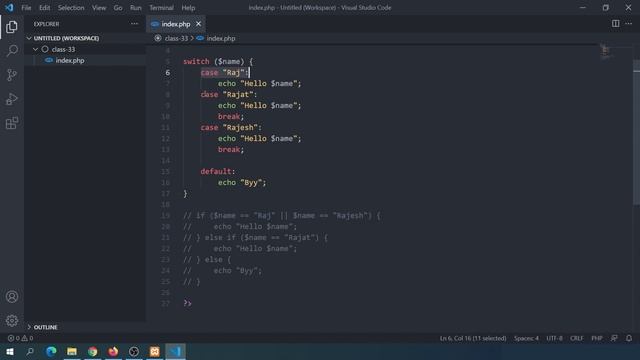Screen dimensions: 640x360
Task: Open the Explorer view in activity bar
Action: point(12,27)
